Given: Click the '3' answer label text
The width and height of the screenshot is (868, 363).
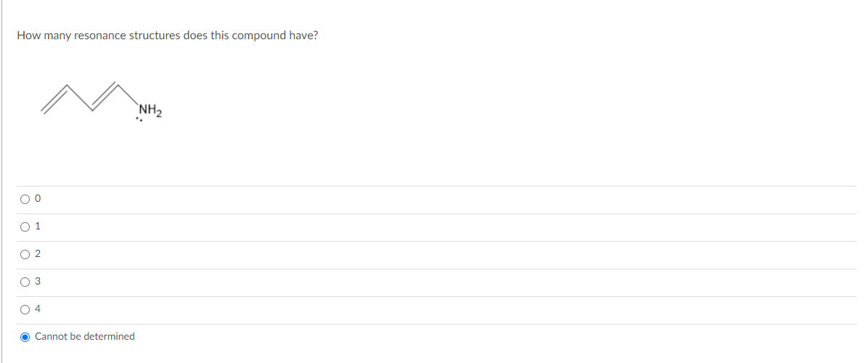Looking at the screenshot, I should coord(38,282).
